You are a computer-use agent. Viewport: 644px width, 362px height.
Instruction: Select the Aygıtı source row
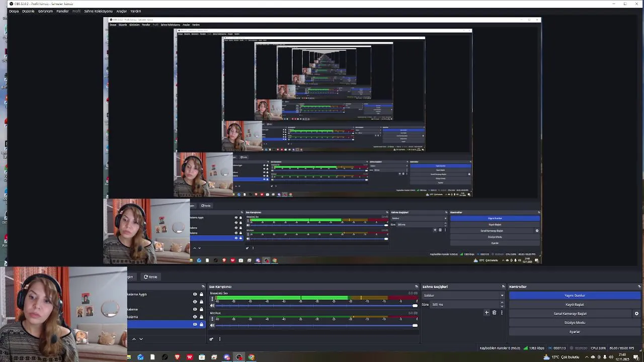[x=166, y=294]
